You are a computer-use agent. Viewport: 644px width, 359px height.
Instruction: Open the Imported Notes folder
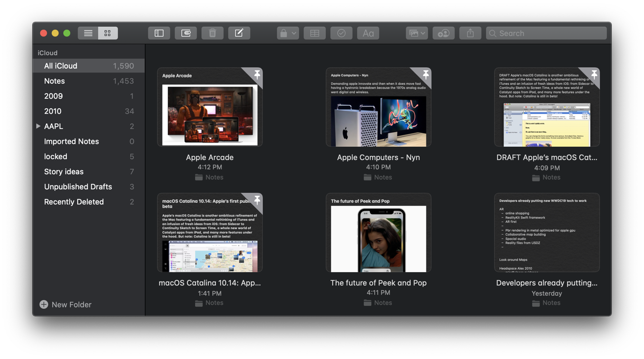[89, 141]
